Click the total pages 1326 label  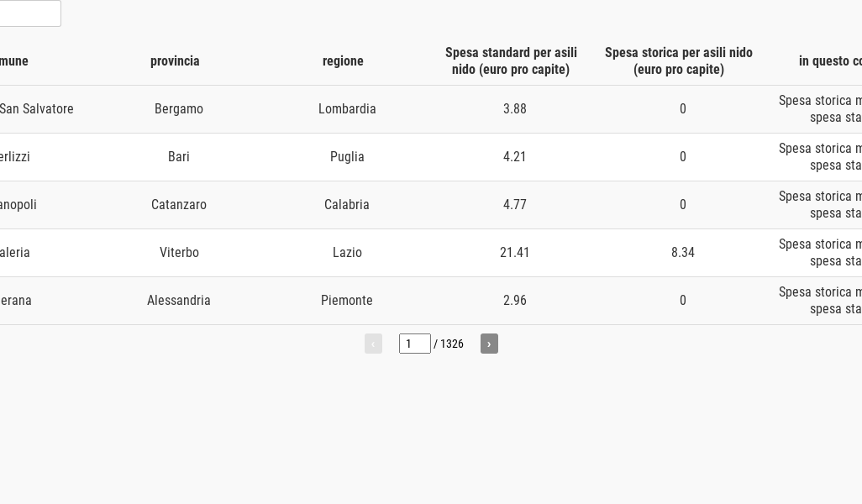(451, 344)
